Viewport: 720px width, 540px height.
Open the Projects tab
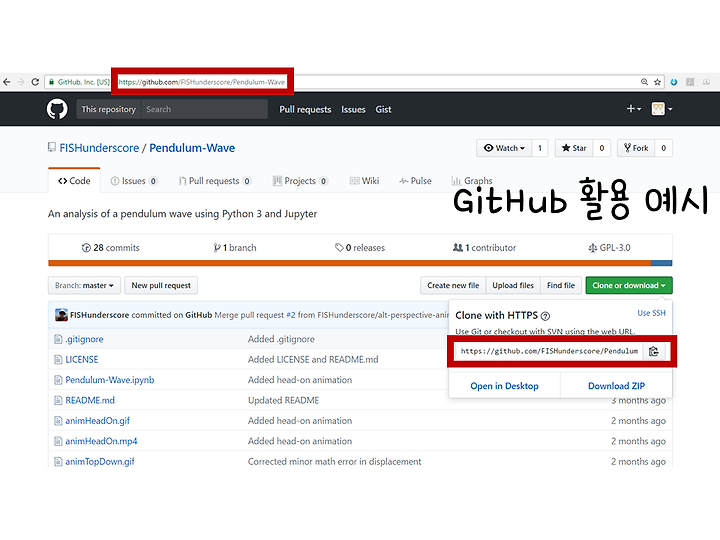[300, 181]
